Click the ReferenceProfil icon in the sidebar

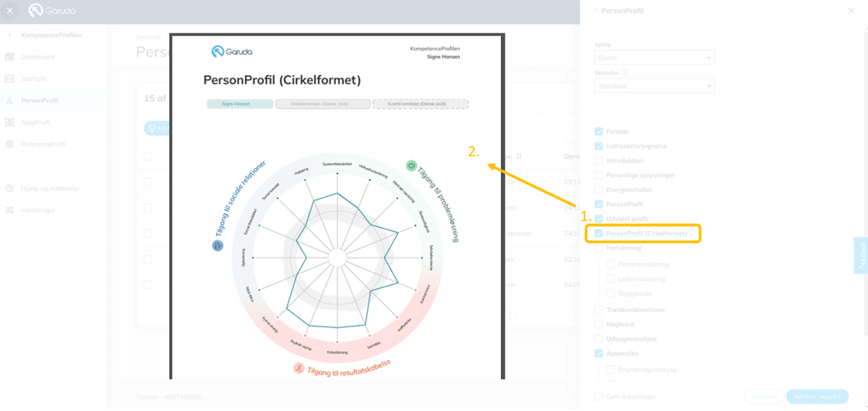click(9, 144)
